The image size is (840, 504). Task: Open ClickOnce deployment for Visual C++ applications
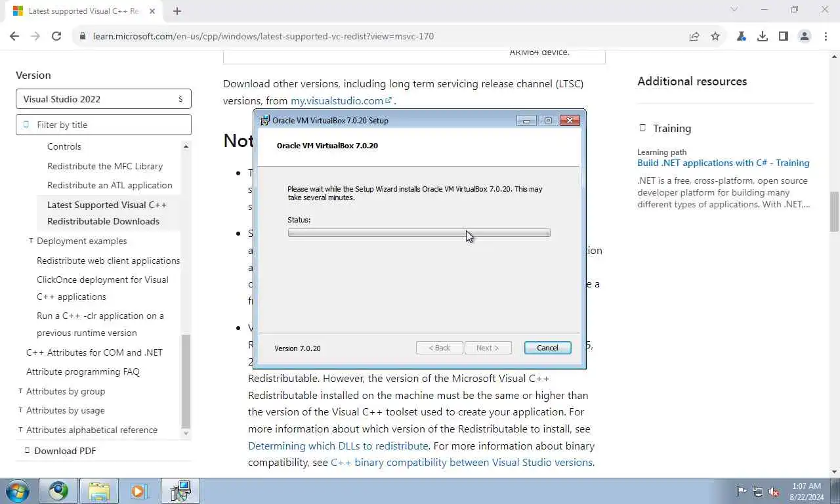[103, 288]
